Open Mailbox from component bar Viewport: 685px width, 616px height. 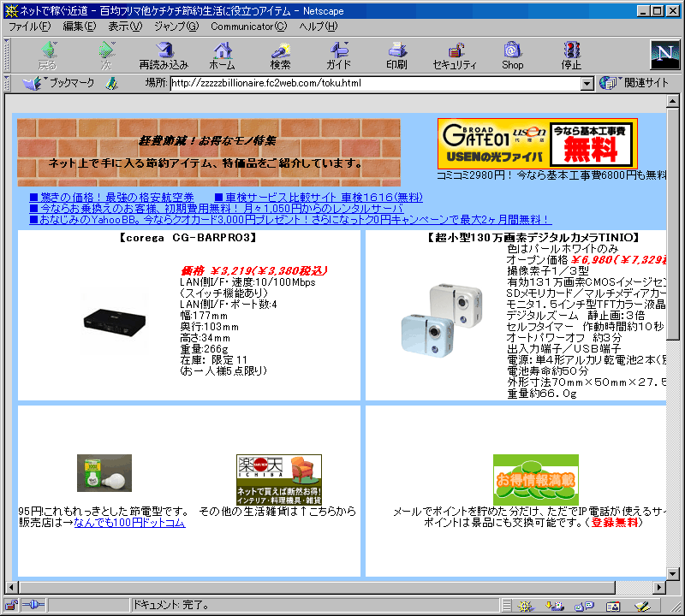pos(555,606)
